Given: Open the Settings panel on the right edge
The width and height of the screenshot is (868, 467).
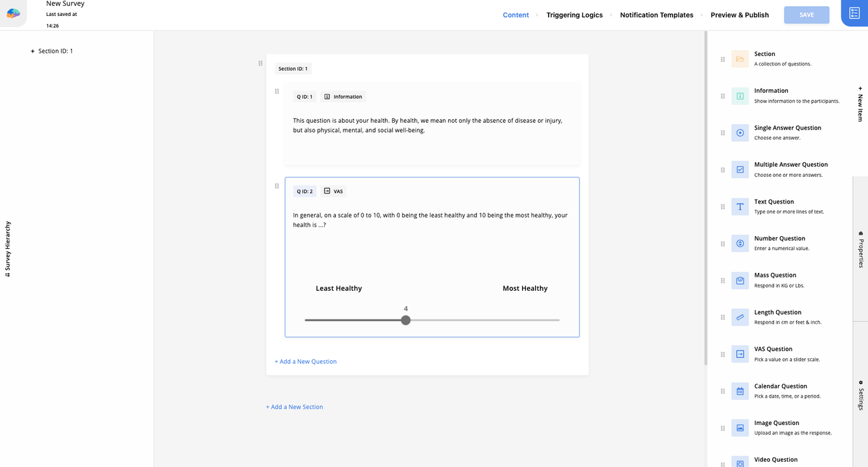Looking at the screenshot, I should click(x=861, y=397).
